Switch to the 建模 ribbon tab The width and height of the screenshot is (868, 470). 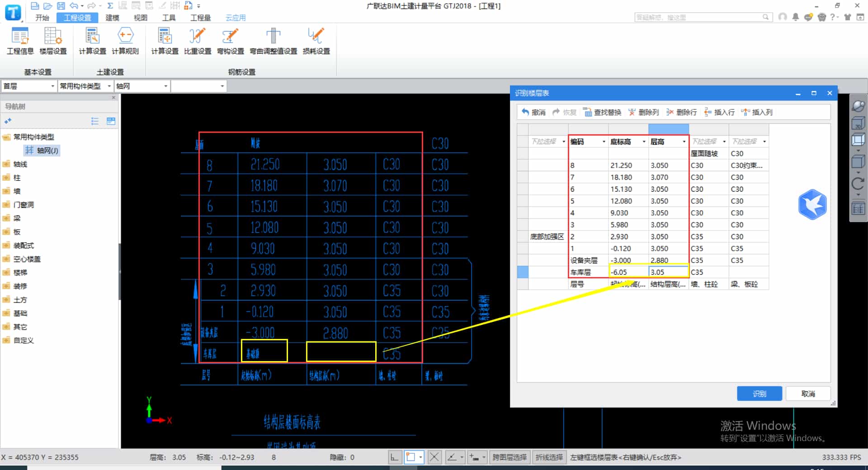click(x=112, y=18)
